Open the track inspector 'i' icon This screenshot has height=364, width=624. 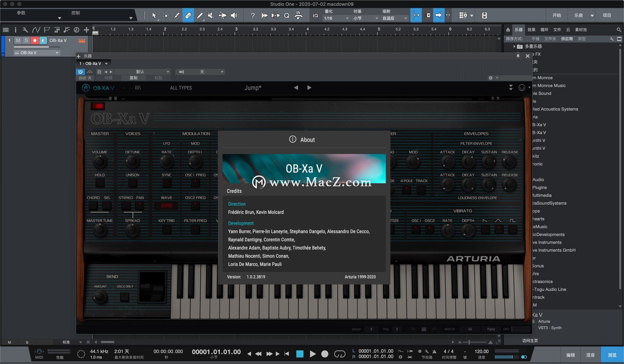[15, 30]
